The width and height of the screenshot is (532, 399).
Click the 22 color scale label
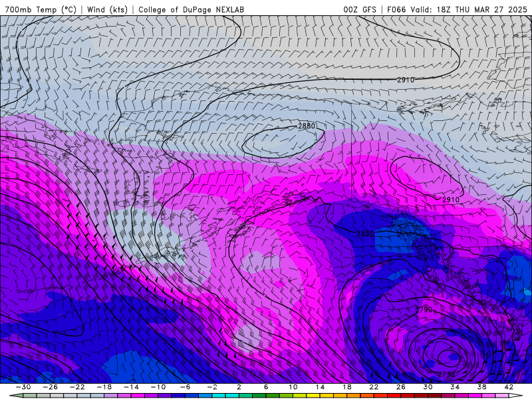coord(374,387)
